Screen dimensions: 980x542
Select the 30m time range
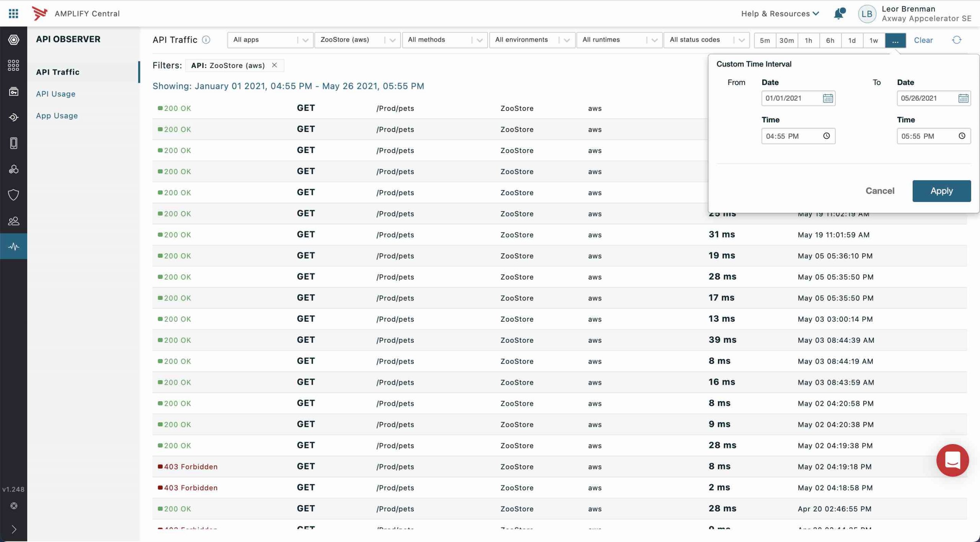787,40
